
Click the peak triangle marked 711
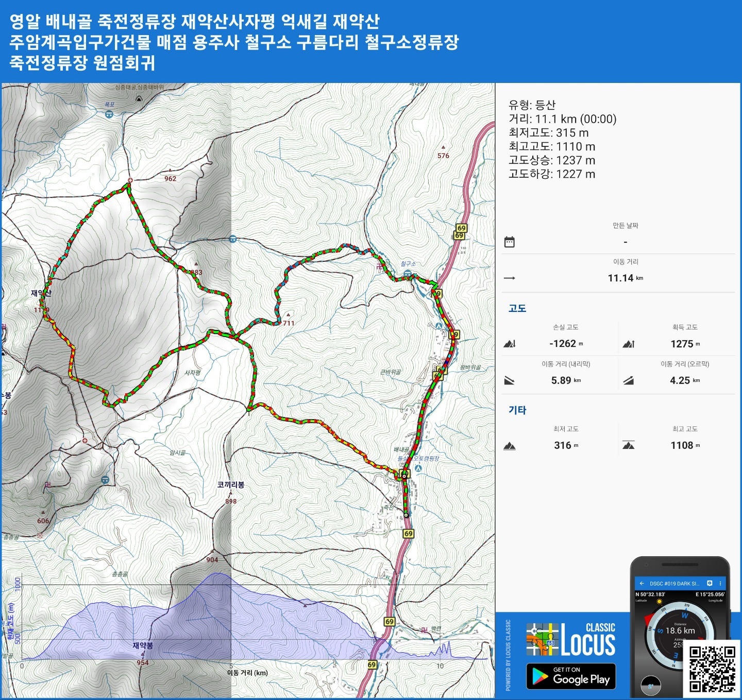[x=289, y=314]
